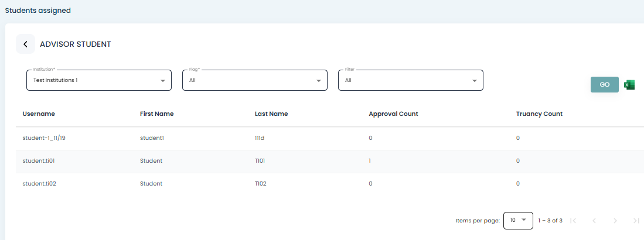Expand the Flag dropdown
Viewport: 644px width, 240px height.
[254, 80]
